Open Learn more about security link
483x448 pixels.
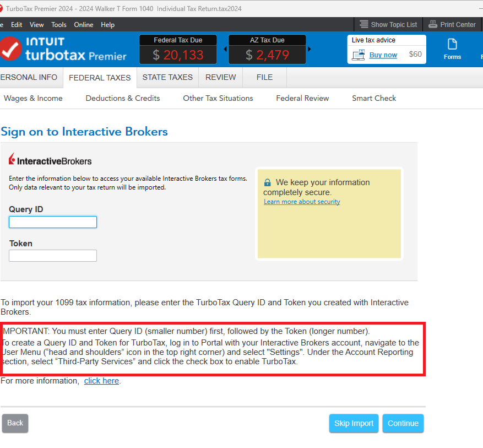point(302,202)
